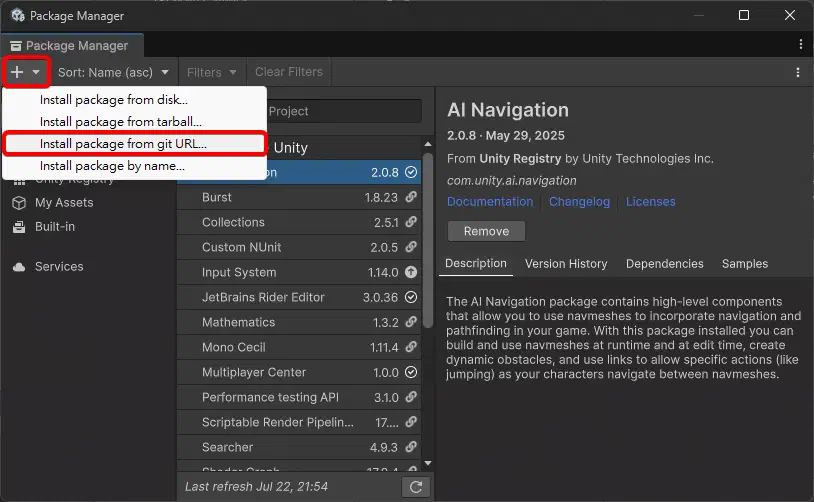The image size is (814, 502).
Task: Open the Package Manager tab options menu
Action: [800, 45]
